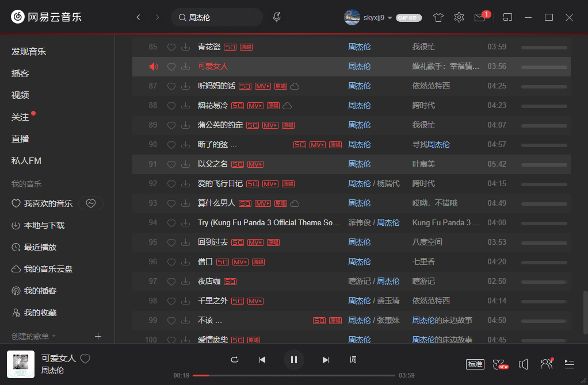Add new playlist with plus icon

click(x=98, y=336)
